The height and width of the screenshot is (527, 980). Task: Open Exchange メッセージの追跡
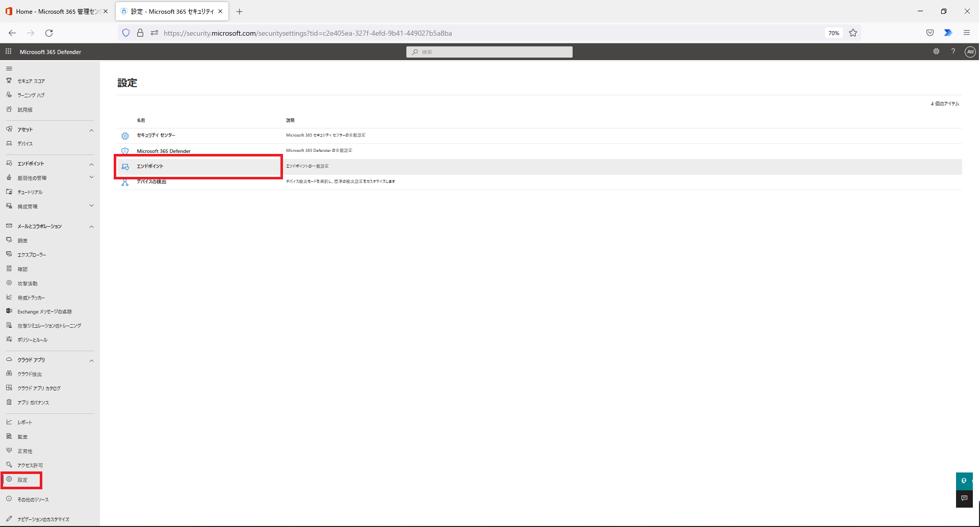point(45,311)
